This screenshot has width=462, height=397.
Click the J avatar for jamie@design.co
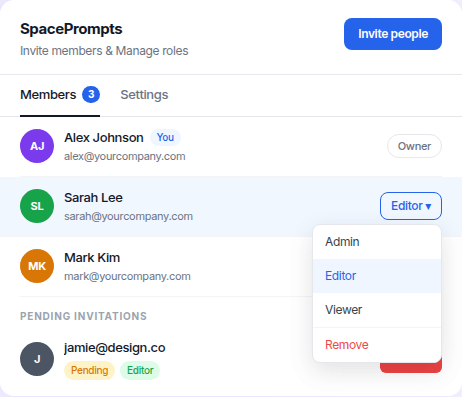[x=37, y=359]
